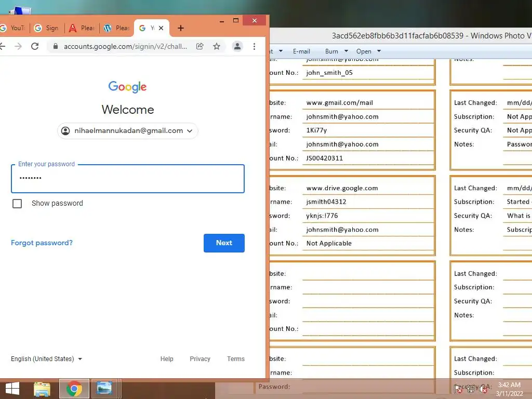Click the Forgot password? link

[x=42, y=243]
